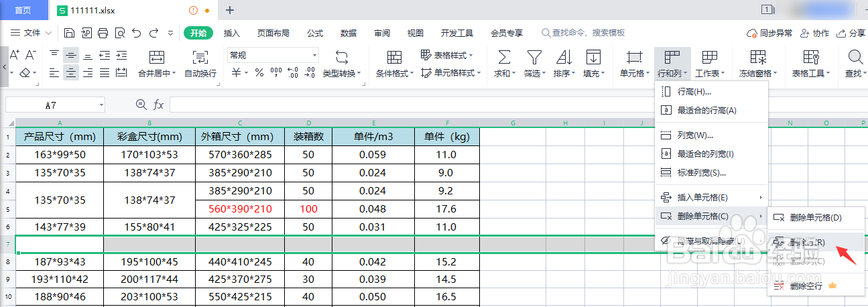Screen dimensions: 868x307
Task: Click the increase decimal places icon
Action: (x=292, y=73)
